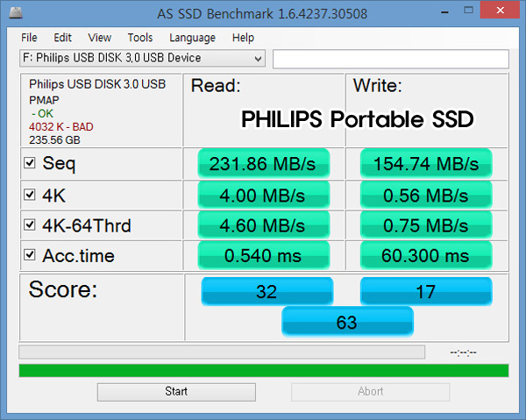Click the read access time 0.540 ms
The height and width of the screenshot is (420, 526).
coord(264,255)
